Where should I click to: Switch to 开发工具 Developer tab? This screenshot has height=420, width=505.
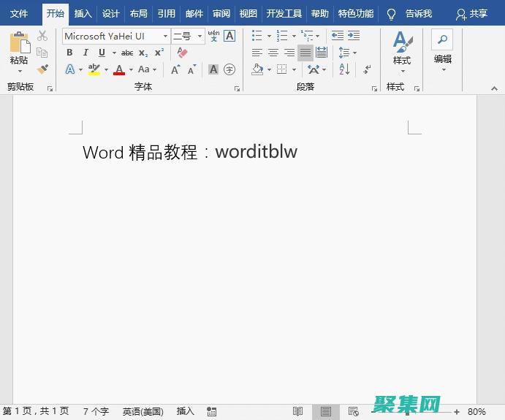284,14
